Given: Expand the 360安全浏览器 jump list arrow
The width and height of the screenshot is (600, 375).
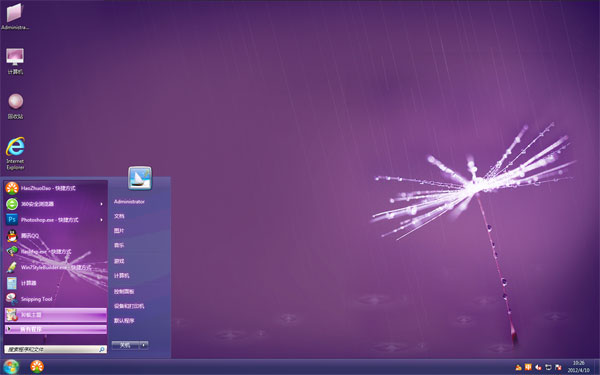Looking at the screenshot, I should coord(101,204).
